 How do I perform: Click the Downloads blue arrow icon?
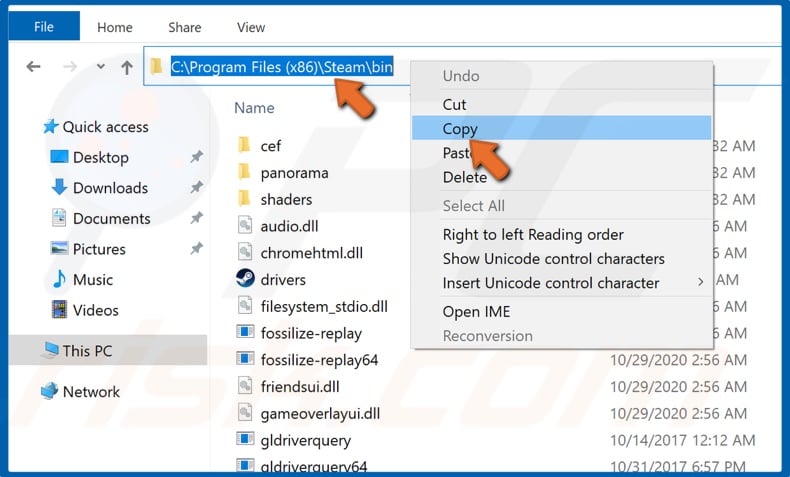pos(59,187)
